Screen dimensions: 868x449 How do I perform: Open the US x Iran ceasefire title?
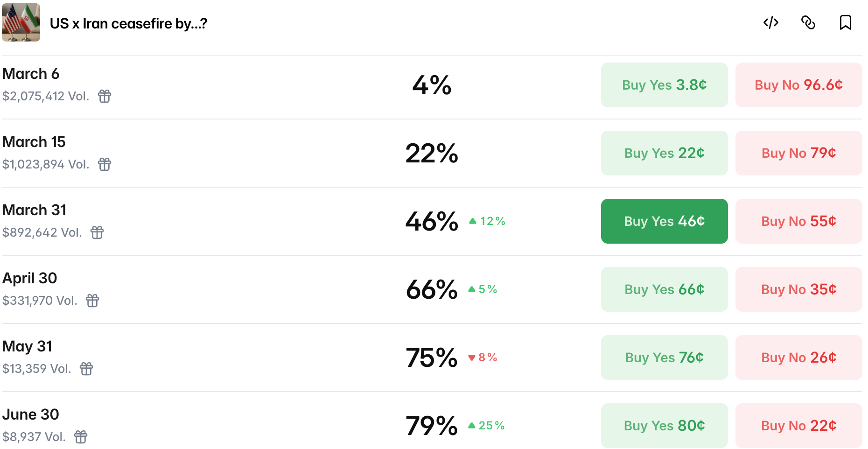[x=128, y=23]
